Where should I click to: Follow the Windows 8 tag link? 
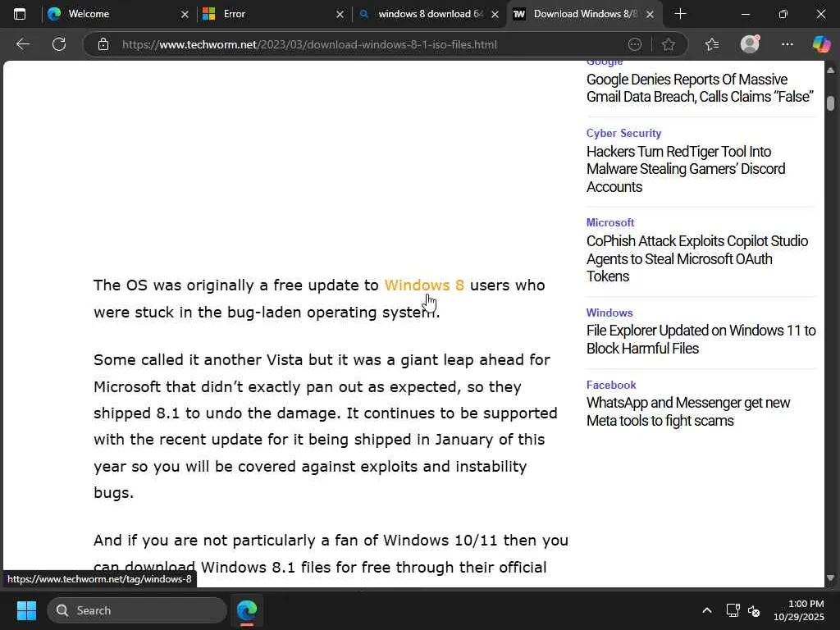[x=424, y=285]
